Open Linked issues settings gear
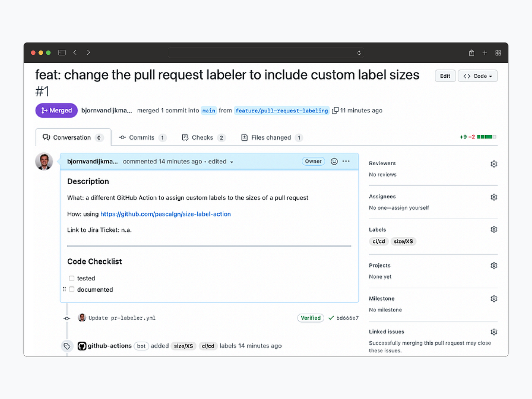Screen dimensions: 532x399 click(x=494, y=332)
